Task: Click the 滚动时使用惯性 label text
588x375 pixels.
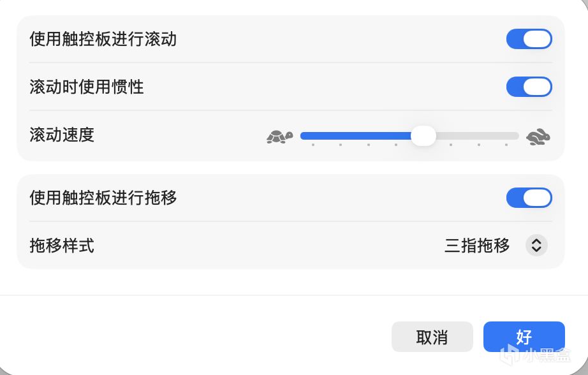Action: [x=87, y=86]
